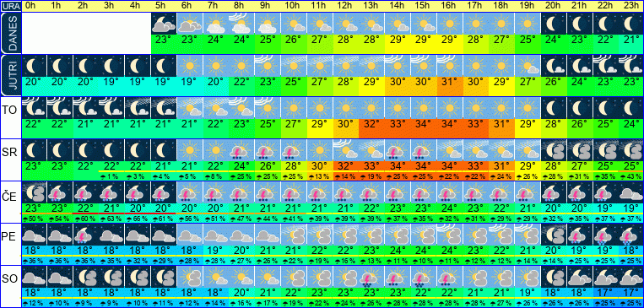The image size is (644, 308).
Task: Click the ČE 0h cloudy moon icon
Action: coord(34,192)
